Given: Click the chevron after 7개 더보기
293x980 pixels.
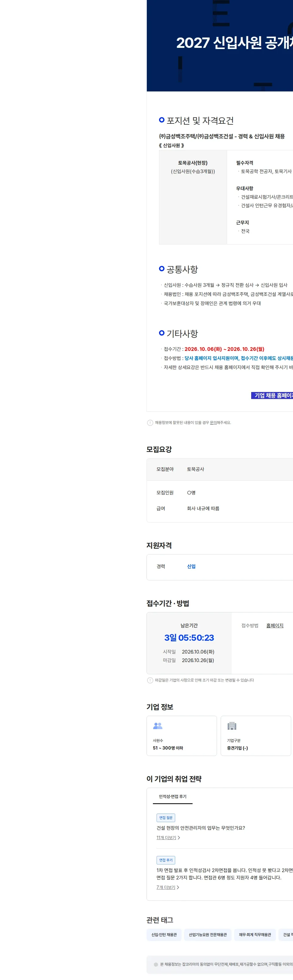Looking at the screenshot, I should pyautogui.click(x=178, y=887).
